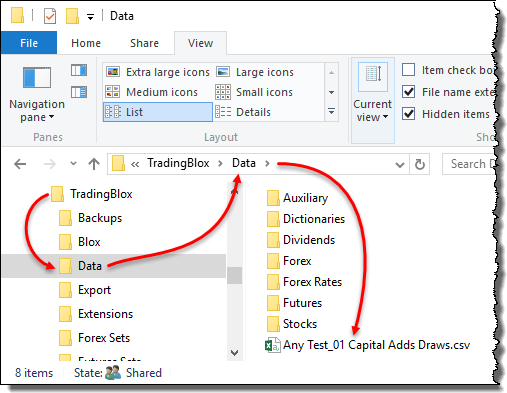Click the New folder quick access icon
Screen dimensions: 507x393
(72, 16)
